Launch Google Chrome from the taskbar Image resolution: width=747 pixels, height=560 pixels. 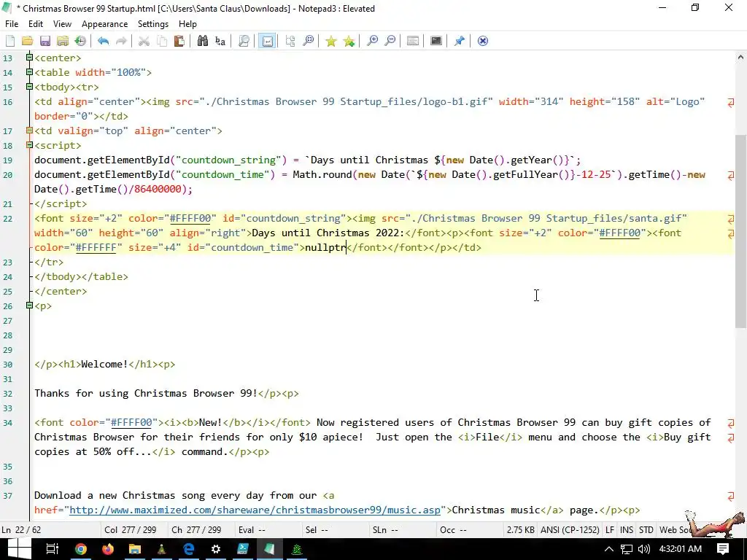tap(81, 549)
